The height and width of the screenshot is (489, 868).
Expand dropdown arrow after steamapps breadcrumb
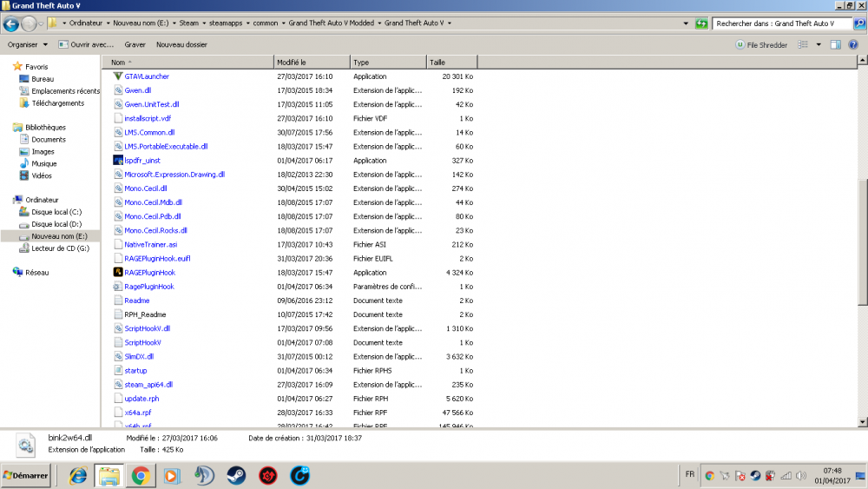pyautogui.click(x=247, y=23)
